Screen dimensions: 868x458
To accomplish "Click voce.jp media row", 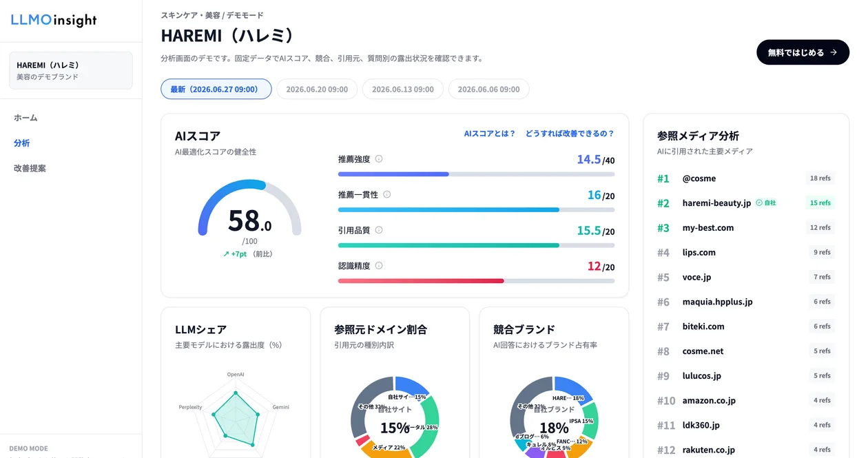I will coord(746,277).
